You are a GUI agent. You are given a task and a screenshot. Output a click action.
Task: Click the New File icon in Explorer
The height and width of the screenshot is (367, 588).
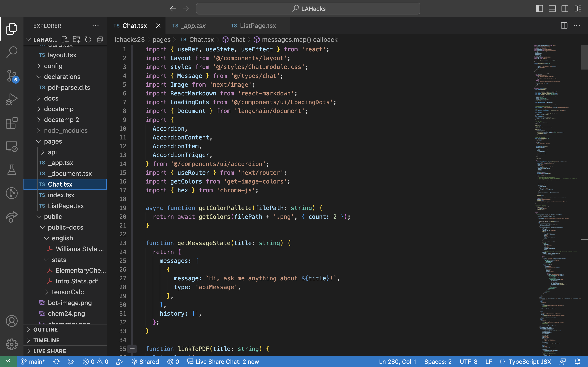click(65, 40)
